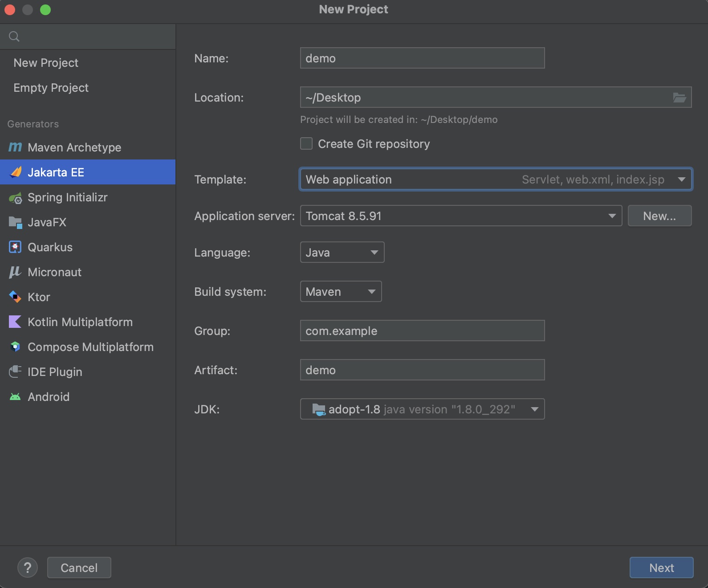
Task: Click the Kotlin Multiplatform K icon
Action: (x=15, y=322)
